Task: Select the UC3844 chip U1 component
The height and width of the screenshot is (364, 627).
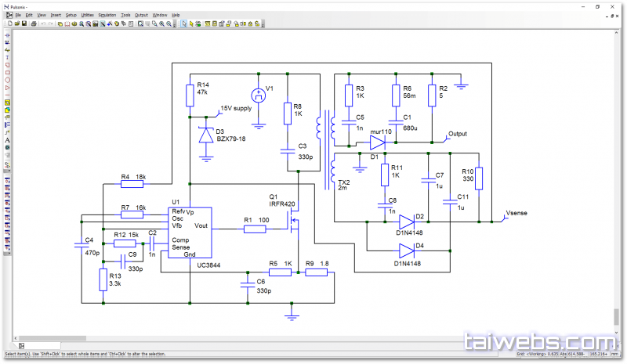Action: 190,232
